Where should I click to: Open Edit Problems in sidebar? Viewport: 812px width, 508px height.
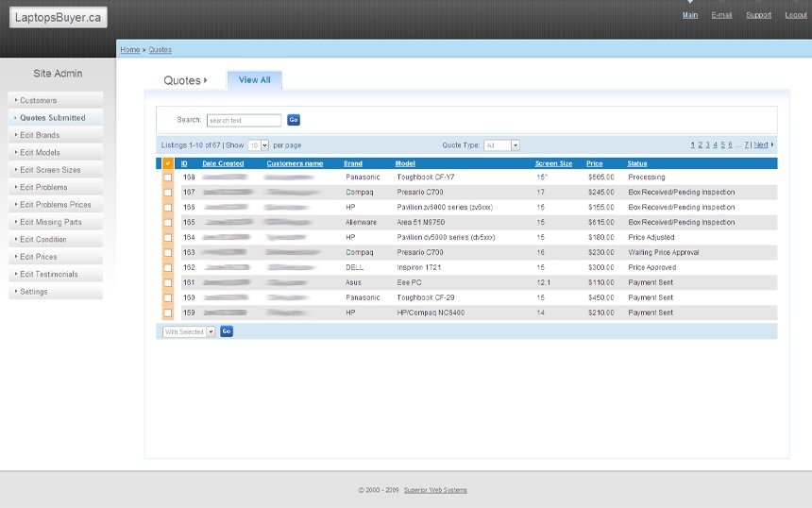click(x=56, y=188)
